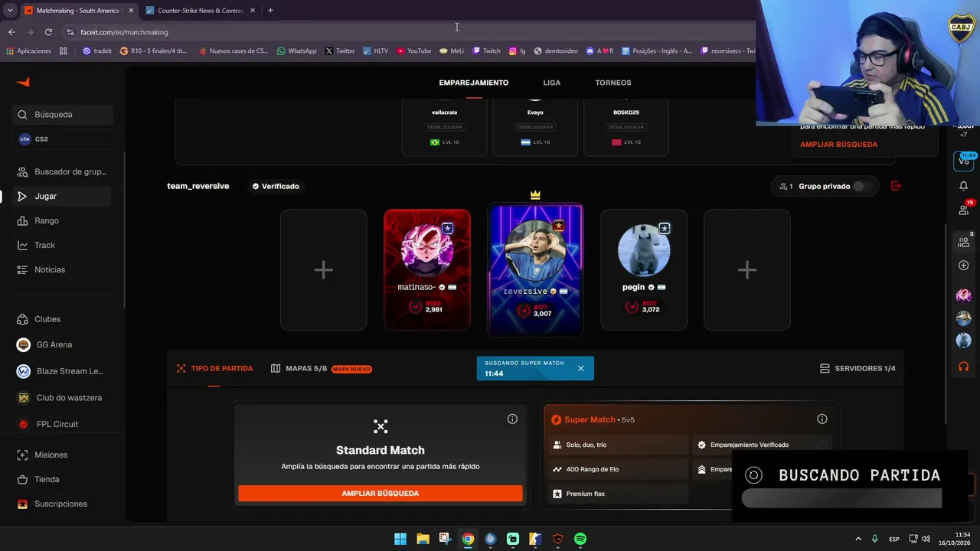This screenshot has height=551, width=980.
Task: Add a player in the leftmost empty slot
Action: point(323,269)
